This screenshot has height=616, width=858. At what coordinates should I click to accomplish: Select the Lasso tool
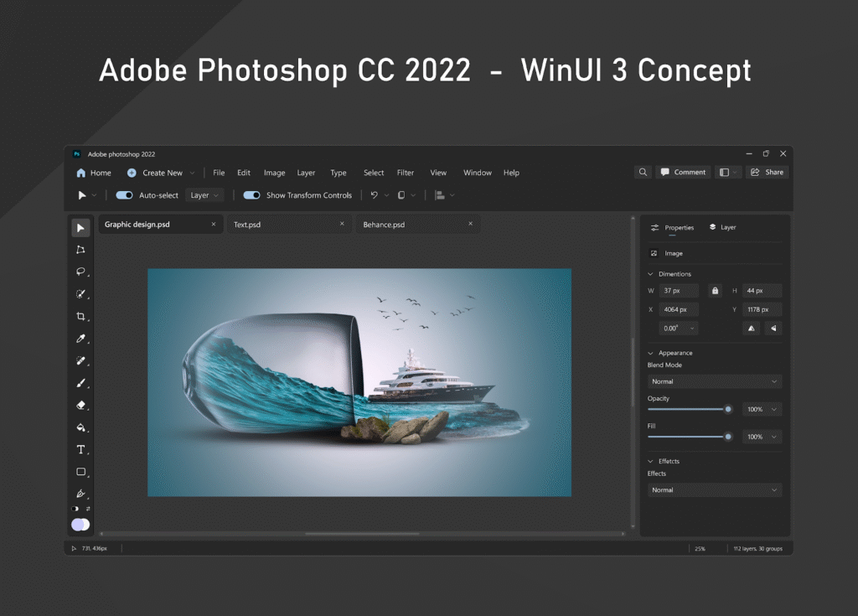[80, 272]
